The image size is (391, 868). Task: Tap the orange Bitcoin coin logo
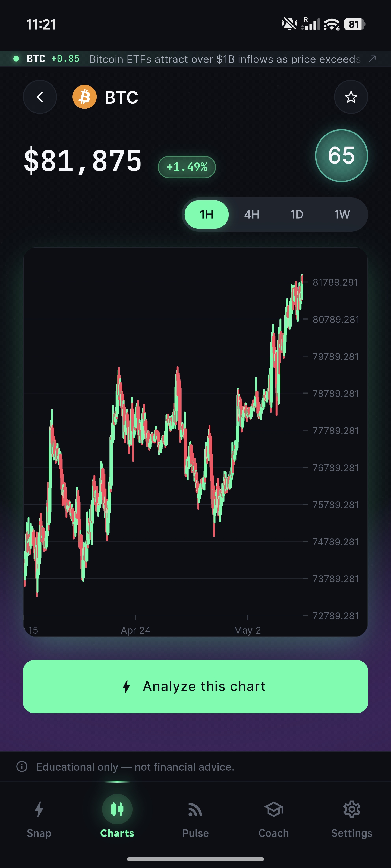[x=85, y=97]
